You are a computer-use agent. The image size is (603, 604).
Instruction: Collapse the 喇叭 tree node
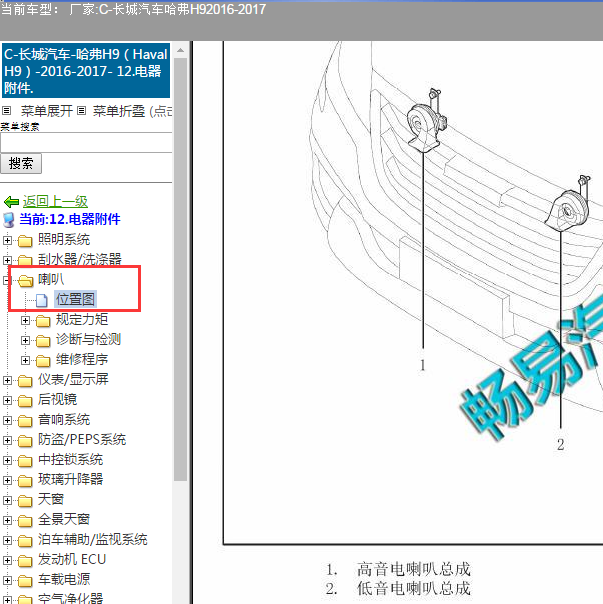6,280
